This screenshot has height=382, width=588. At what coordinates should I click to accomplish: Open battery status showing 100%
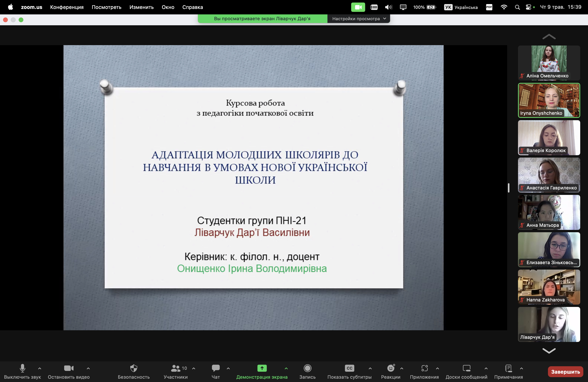pyautogui.click(x=425, y=7)
